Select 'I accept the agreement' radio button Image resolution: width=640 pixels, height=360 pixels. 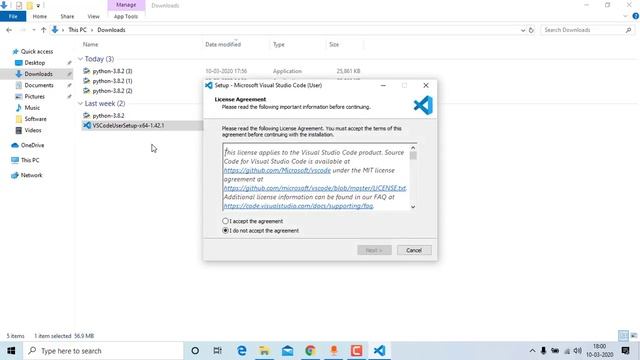click(225, 221)
